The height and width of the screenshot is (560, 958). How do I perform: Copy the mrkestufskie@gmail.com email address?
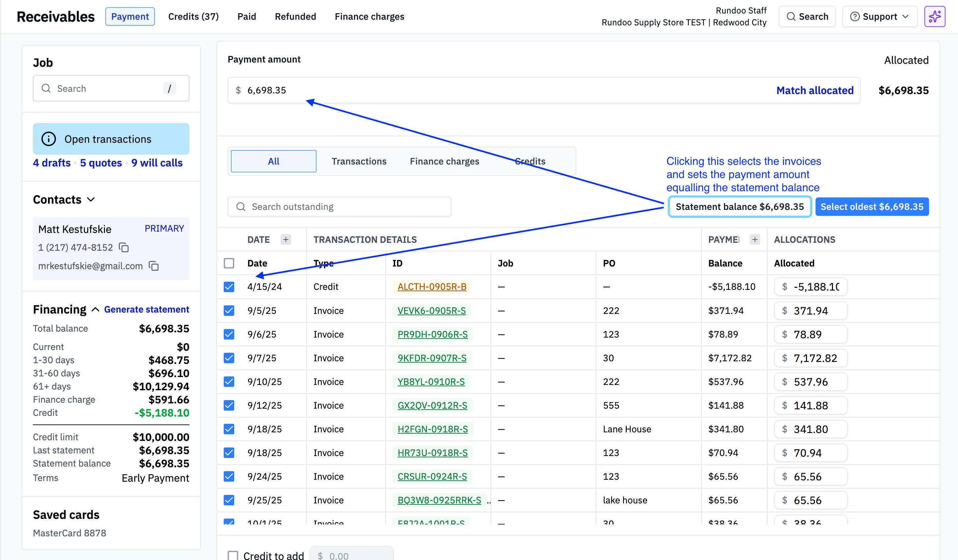(154, 266)
